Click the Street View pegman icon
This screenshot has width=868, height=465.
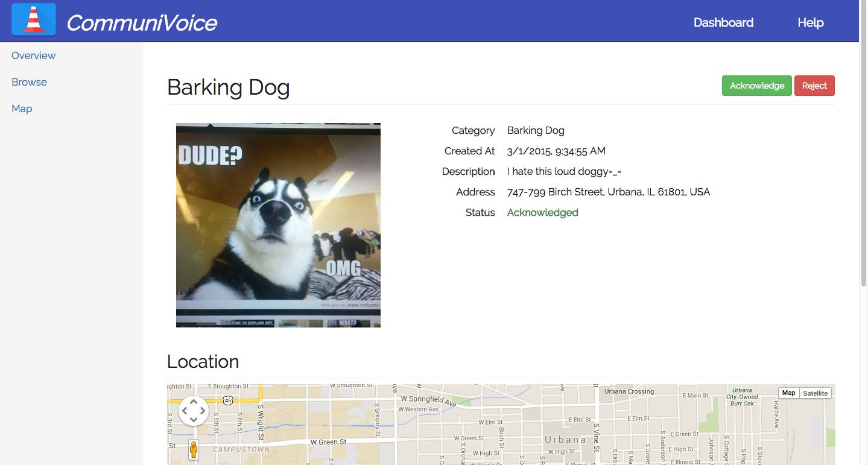click(x=194, y=450)
